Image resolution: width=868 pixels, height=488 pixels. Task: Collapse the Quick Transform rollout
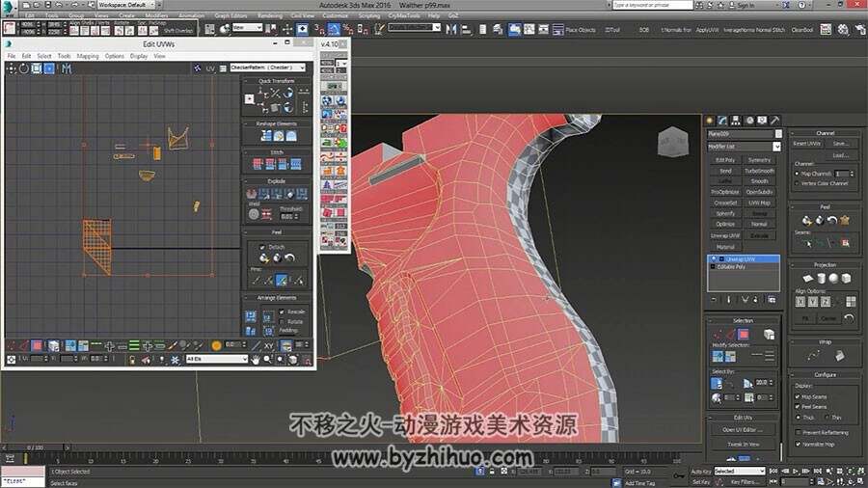[x=276, y=81]
